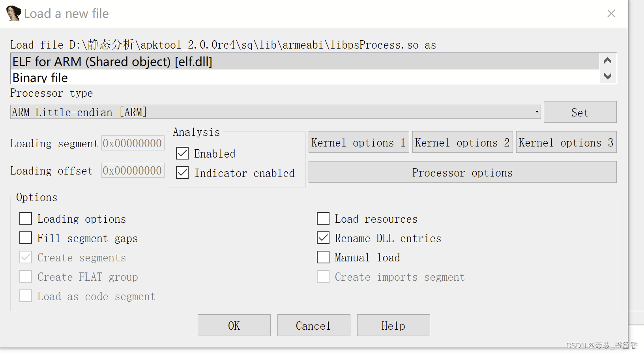Toggle Analysis Enabled checkbox
Screen dimensions: 644x353
coord(182,153)
